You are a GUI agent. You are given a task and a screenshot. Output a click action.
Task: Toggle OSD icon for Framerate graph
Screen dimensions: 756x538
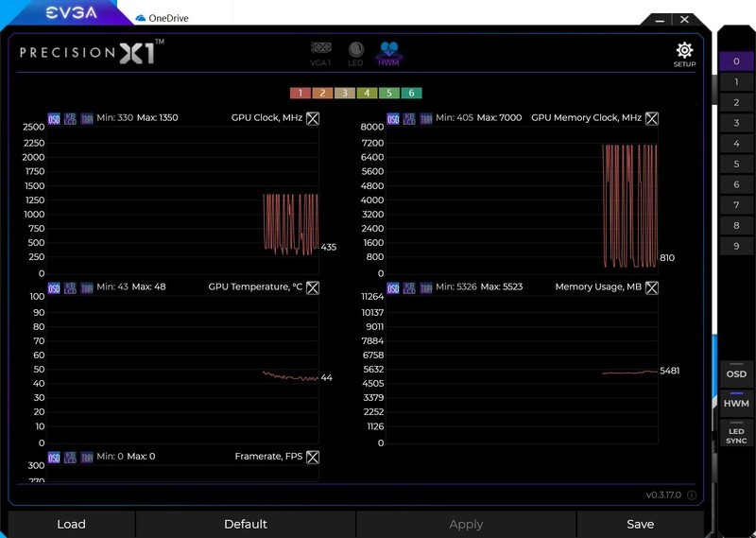tap(54, 457)
